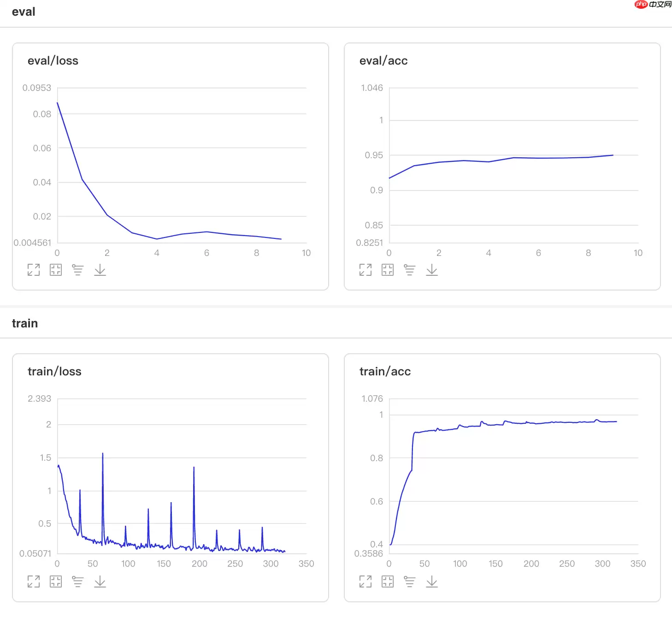Click the reset-zoom icon under eval/loss
This screenshot has width=672, height=617.
tap(56, 270)
